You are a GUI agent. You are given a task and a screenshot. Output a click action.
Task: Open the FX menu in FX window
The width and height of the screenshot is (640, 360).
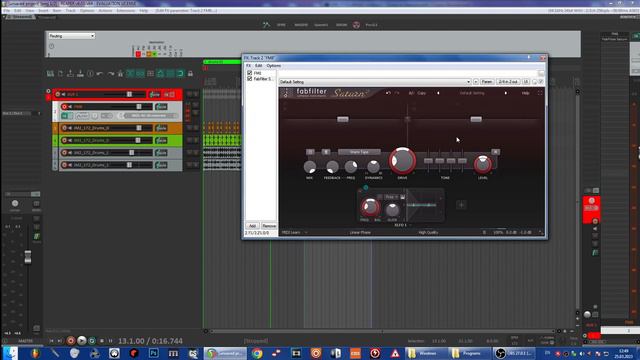248,65
